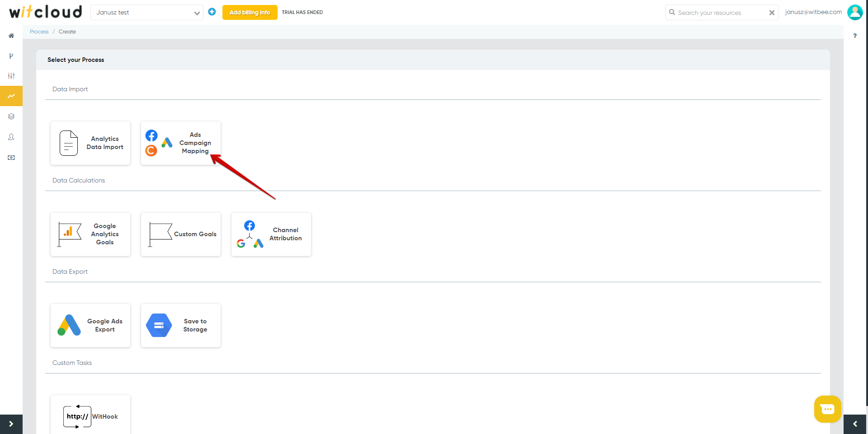The height and width of the screenshot is (434, 868).
Task: Collapse right panel with bottom arrow
Action: click(855, 424)
